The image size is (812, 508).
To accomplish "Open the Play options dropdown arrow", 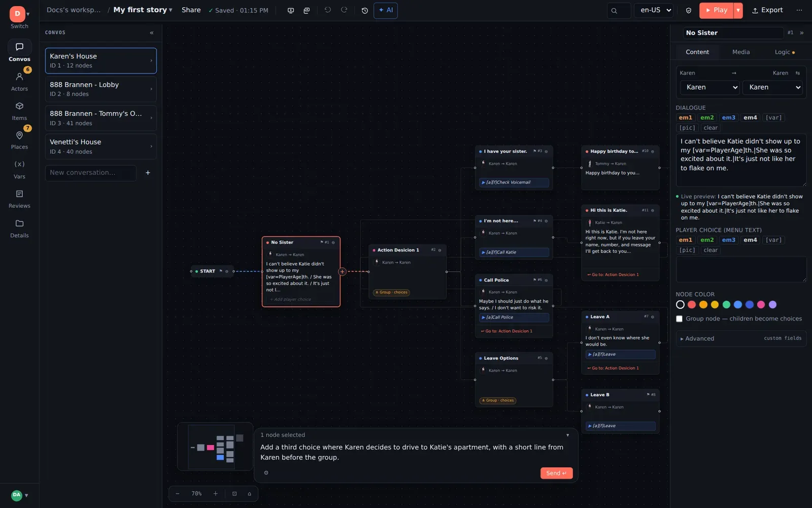I will click(738, 10).
